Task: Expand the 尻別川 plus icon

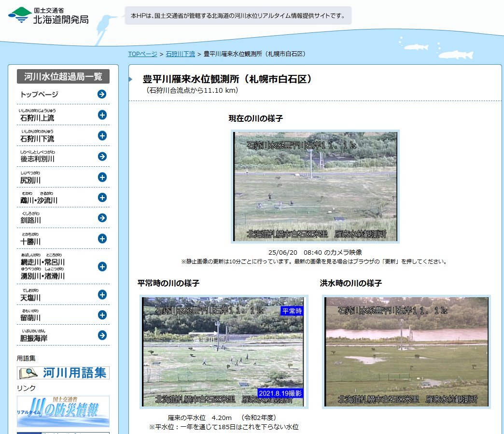Action: 102,177
